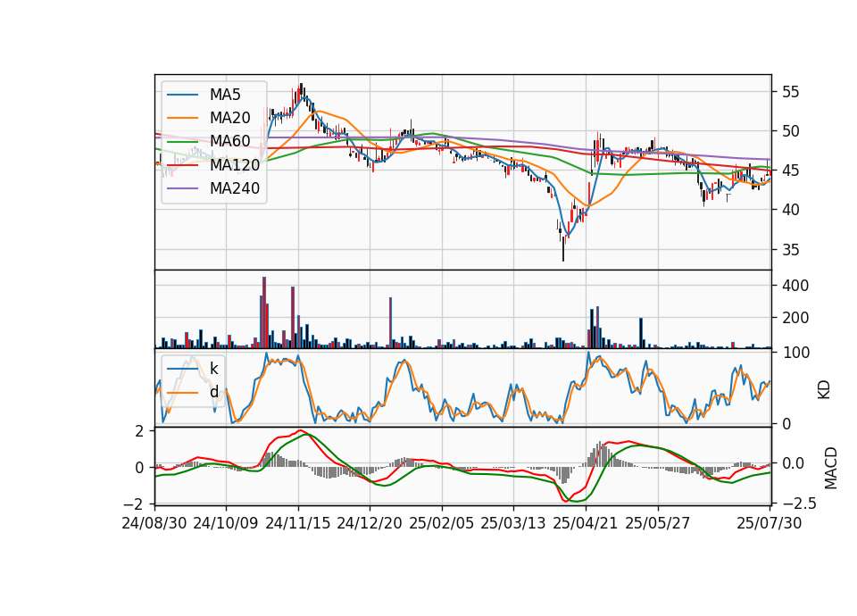This screenshot has height=616, width=857.
Task: Click the lowest candlestick wick near 34
Action: point(563,249)
